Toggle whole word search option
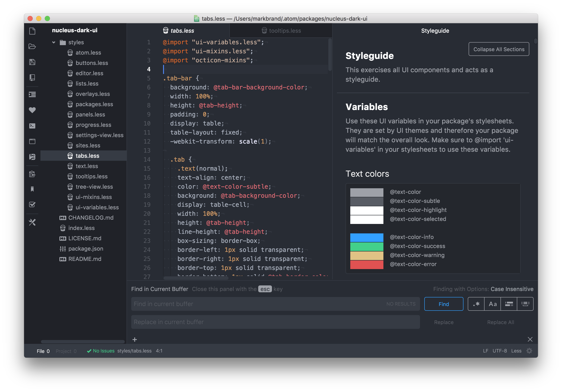 point(525,304)
